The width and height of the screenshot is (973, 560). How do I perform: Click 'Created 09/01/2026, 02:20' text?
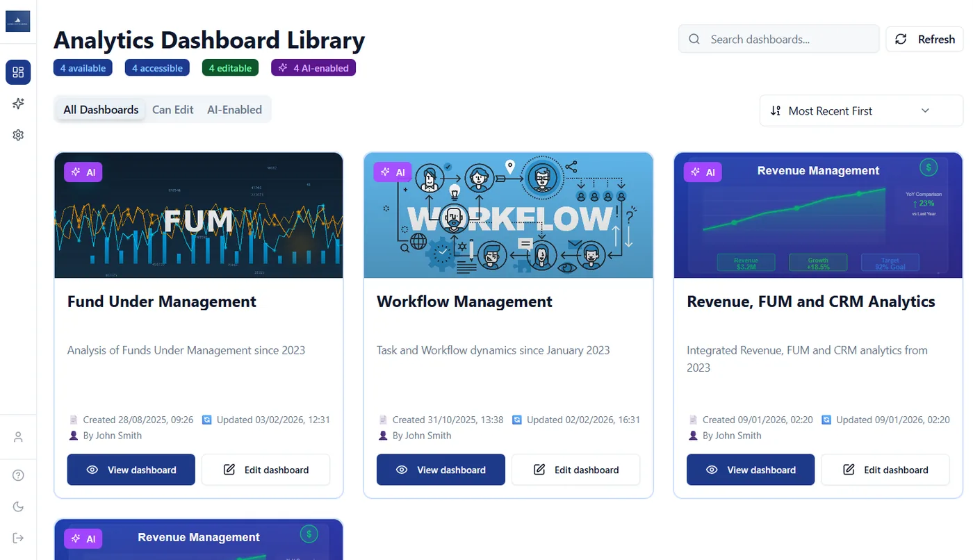coord(758,420)
